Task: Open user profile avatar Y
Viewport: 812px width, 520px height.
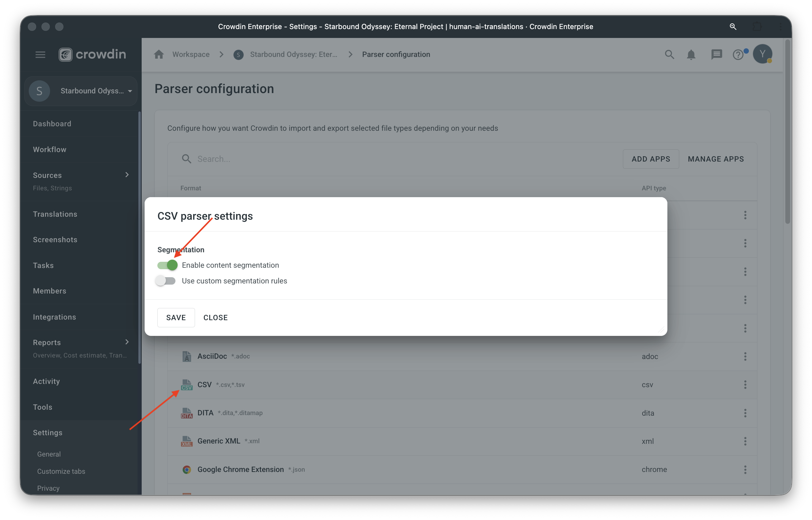Action: click(x=763, y=54)
